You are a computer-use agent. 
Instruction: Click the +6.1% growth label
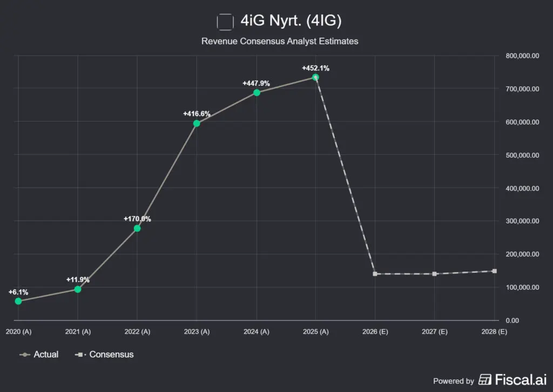pos(18,292)
